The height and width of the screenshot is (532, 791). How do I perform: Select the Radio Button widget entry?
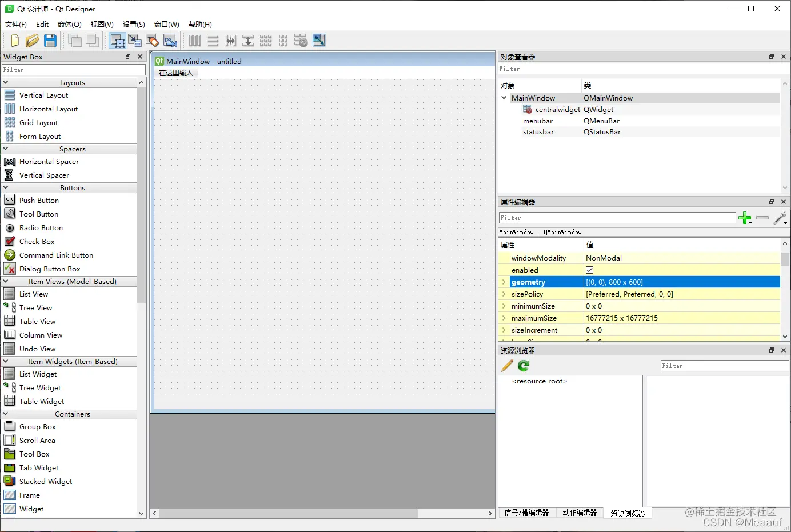(40, 227)
